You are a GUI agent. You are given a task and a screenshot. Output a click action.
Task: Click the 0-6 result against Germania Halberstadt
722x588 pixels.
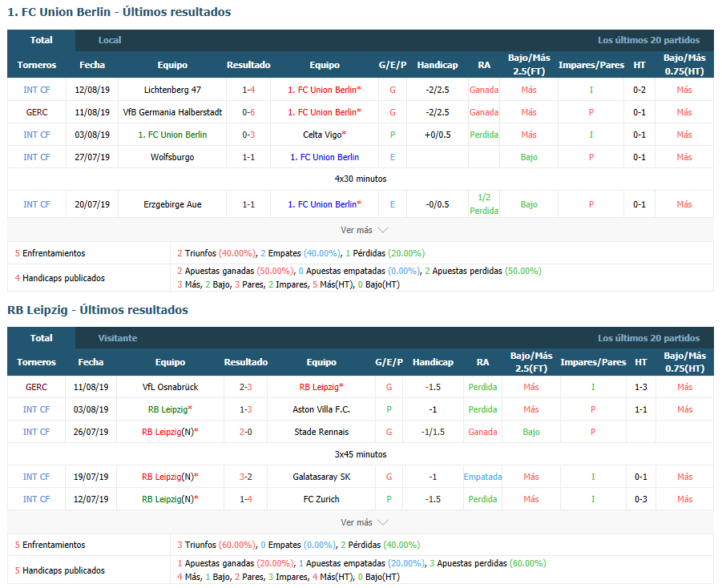248,112
